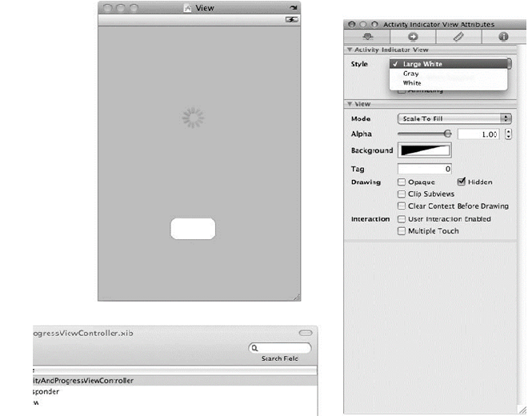Click the Tag input field

pos(425,169)
